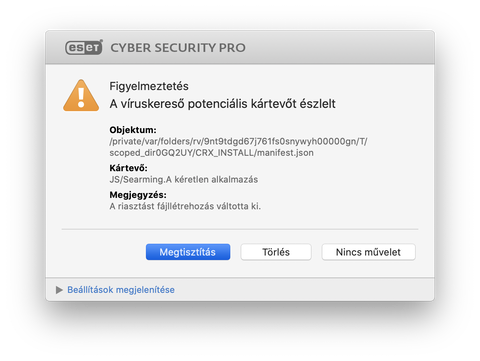Viewport: 480px width, 361px height.
Task: Click the horizontal separator above the buttons
Action: click(x=240, y=229)
